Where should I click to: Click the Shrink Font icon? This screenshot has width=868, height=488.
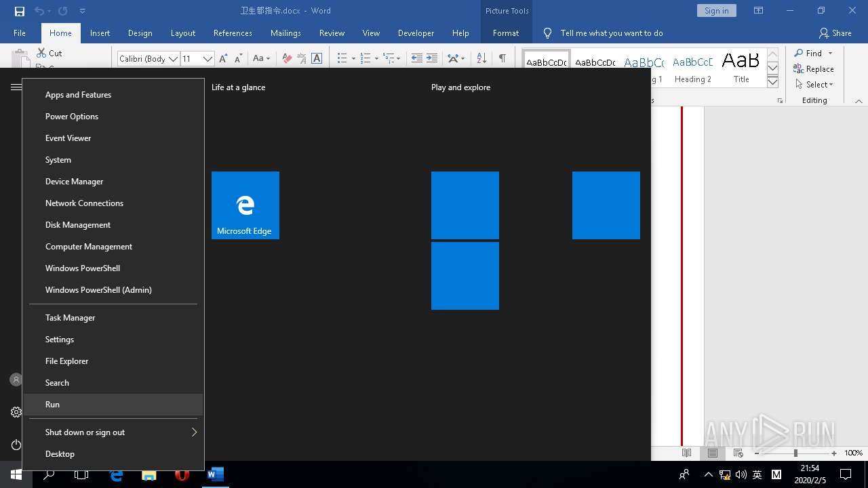pos(238,58)
